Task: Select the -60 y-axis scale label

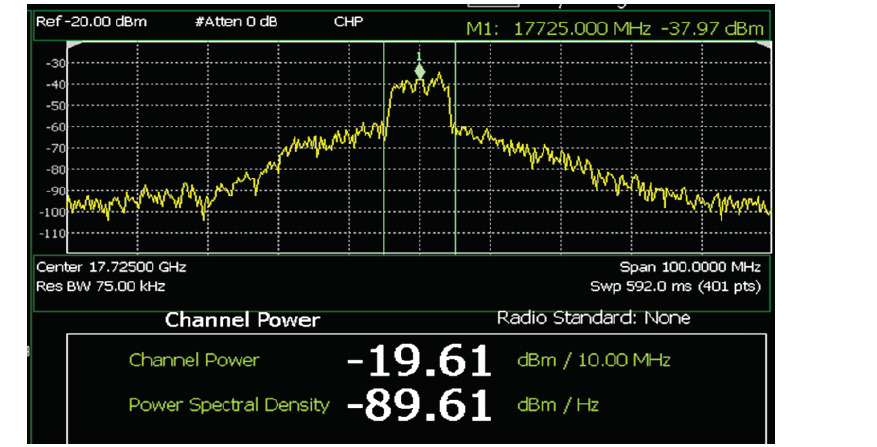Action: pos(55,127)
